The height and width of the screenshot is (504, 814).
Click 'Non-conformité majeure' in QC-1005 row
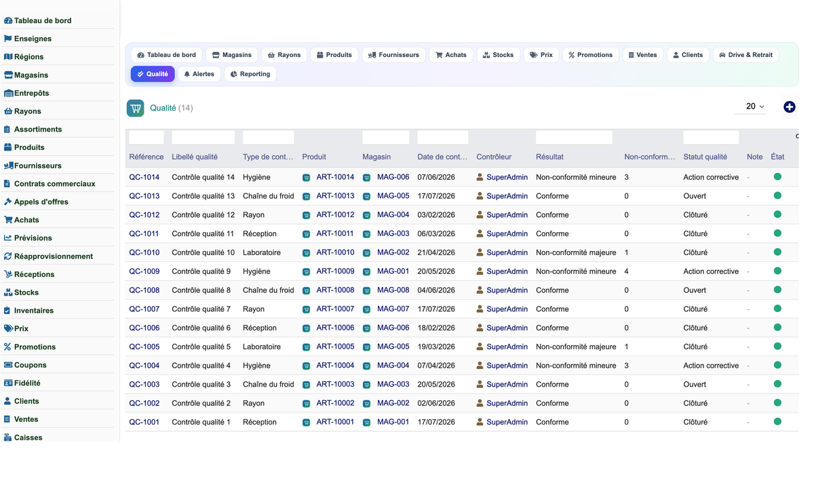(x=576, y=347)
